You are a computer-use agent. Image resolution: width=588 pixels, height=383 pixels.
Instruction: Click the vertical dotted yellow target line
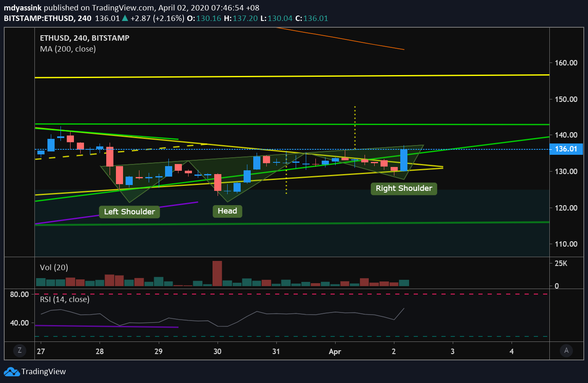(x=355, y=128)
